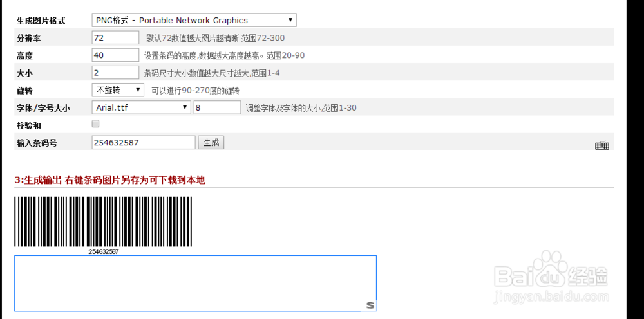Click the 3:生成输出 heading text
This screenshot has height=319, width=644.
click(109, 180)
